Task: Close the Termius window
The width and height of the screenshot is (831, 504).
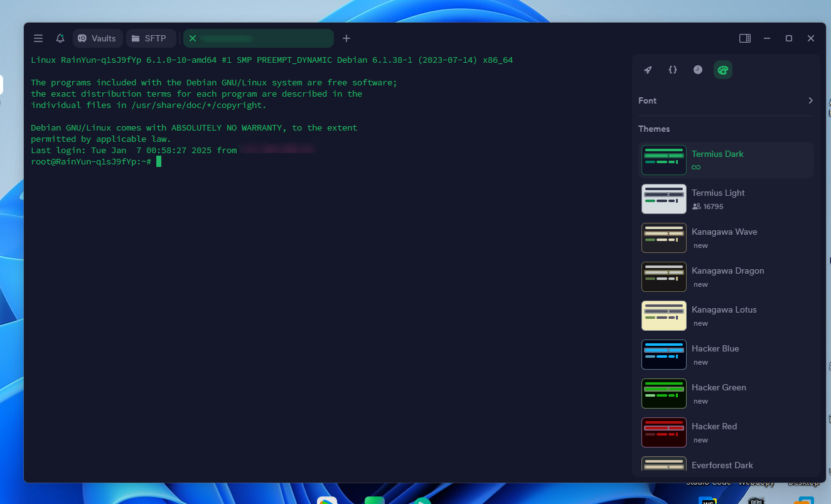Action: (x=811, y=38)
